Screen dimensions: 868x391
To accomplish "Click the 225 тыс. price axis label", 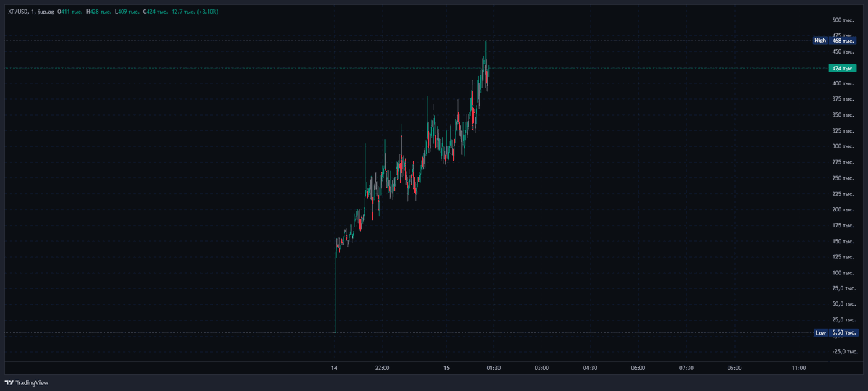I will [843, 194].
